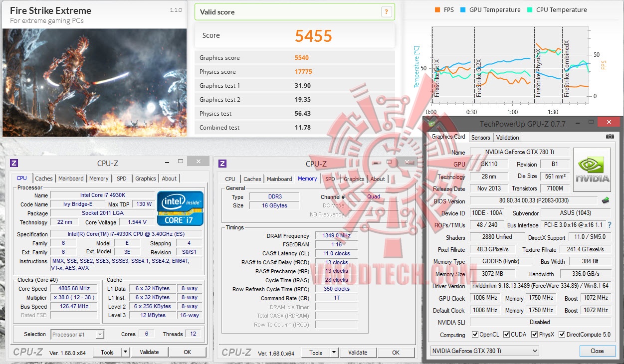Select the Memory tab in left CPU-Z
Image resolution: width=624 pixels, height=364 pixels.
[x=99, y=179]
